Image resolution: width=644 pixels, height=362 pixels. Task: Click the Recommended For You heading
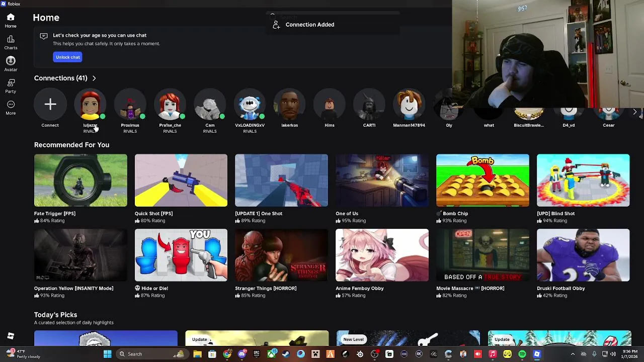71,145
